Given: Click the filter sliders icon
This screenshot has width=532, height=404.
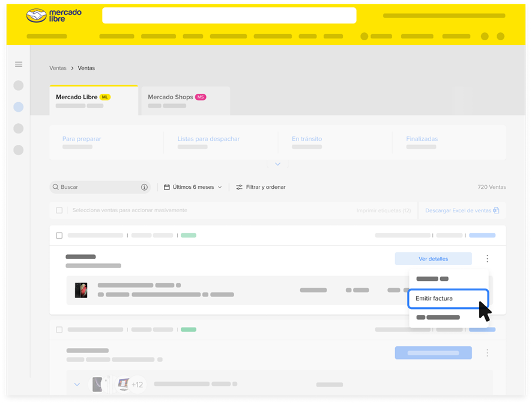Looking at the screenshot, I should click(239, 187).
